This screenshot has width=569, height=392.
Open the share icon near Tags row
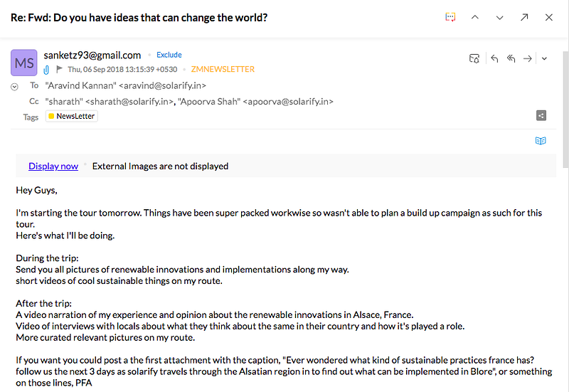click(541, 115)
